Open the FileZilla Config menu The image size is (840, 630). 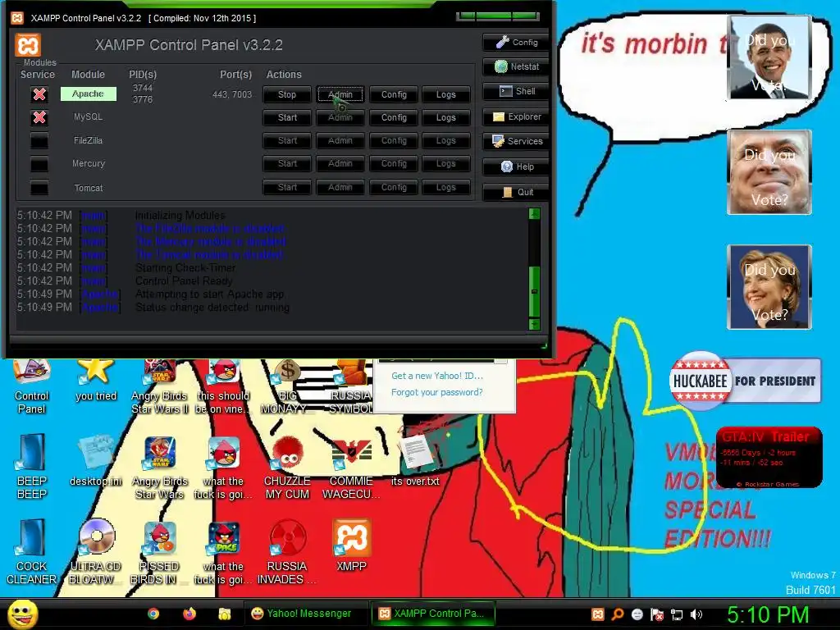coord(394,140)
